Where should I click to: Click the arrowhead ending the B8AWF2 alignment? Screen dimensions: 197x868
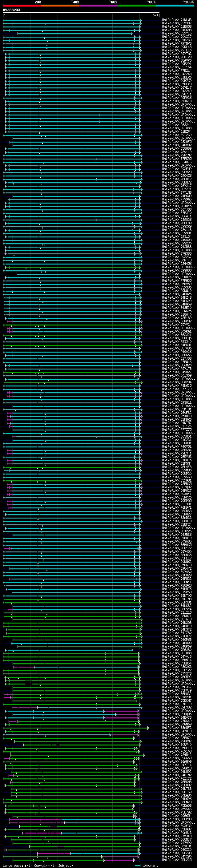(148, 728)
